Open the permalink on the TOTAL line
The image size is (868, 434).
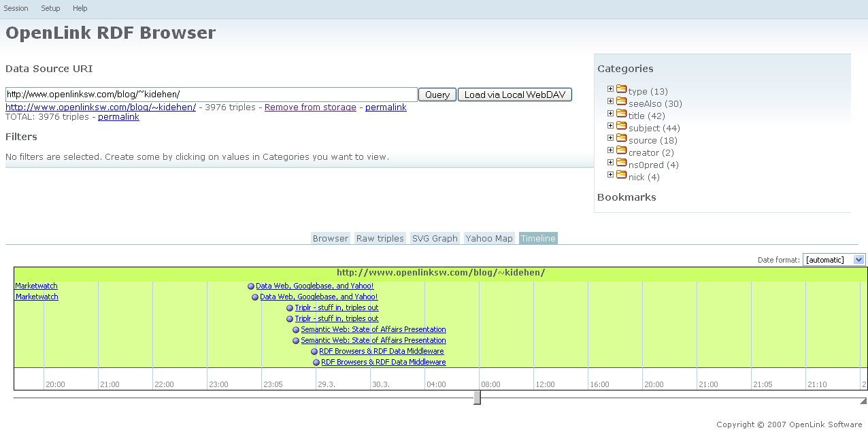[x=118, y=117]
